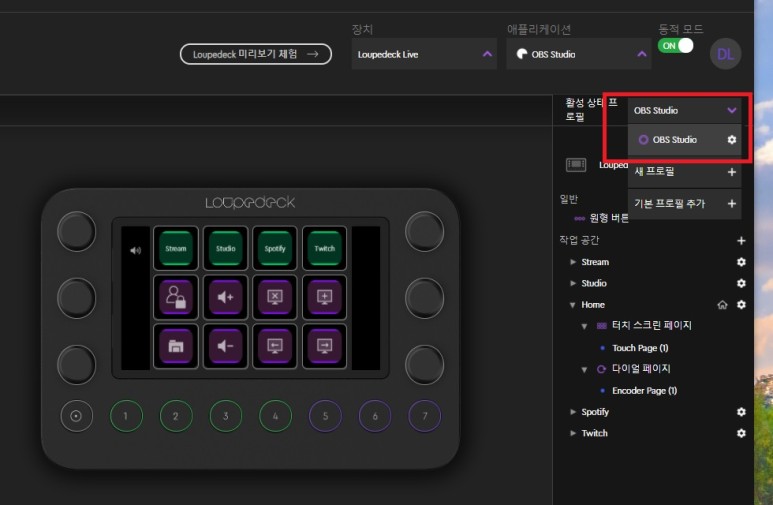This screenshot has height=505, width=773.
Task: Select the screen with plus touch button
Action: [324, 297]
